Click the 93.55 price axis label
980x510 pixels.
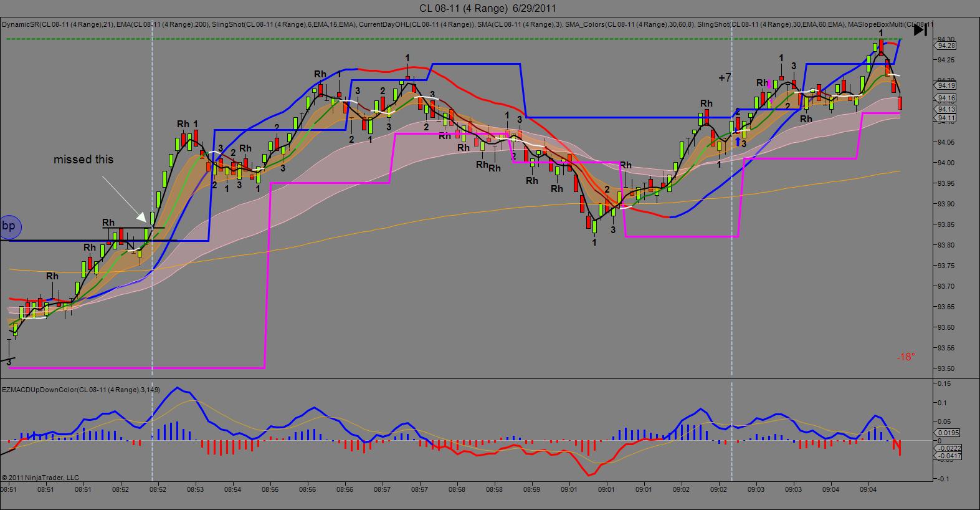[946, 348]
